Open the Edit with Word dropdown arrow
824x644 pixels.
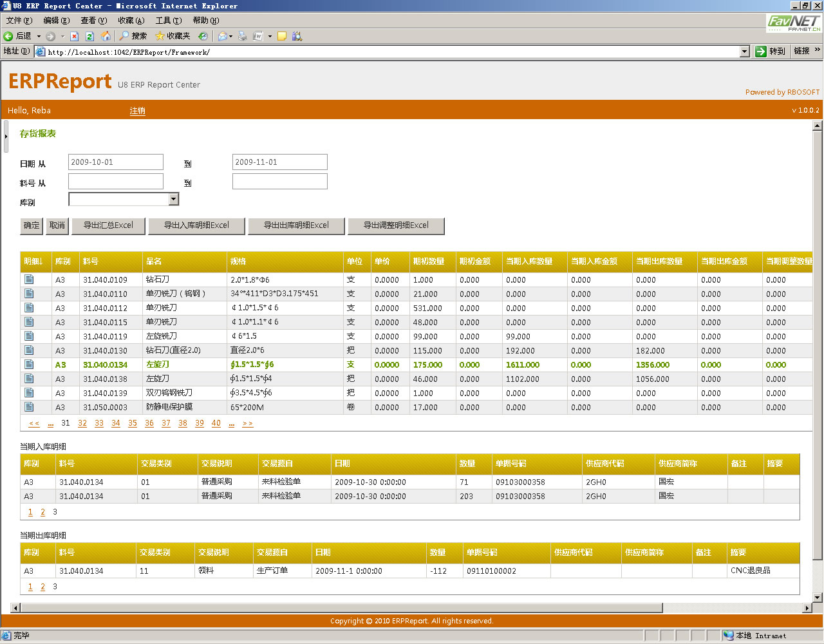click(270, 36)
